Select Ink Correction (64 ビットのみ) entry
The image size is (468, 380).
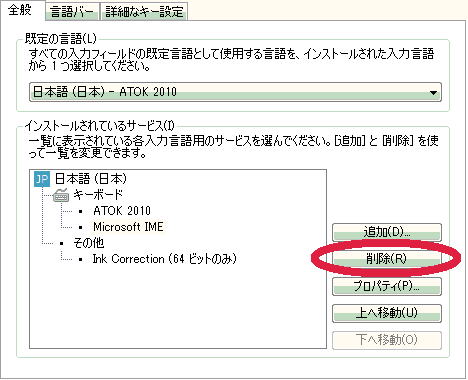(164, 259)
